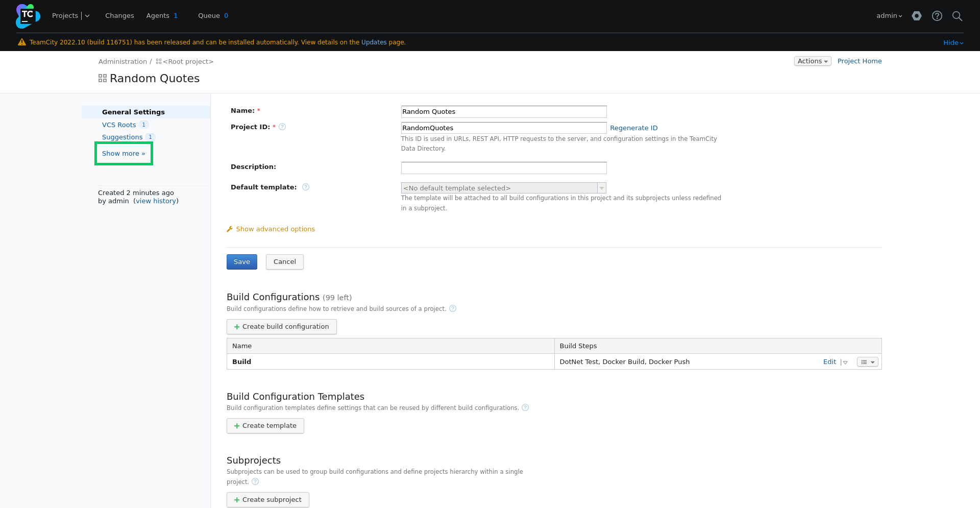This screenshot has height=508, width=980.
Task: Save the project settings
Action: pyautogui.click(x=242, y=262)
